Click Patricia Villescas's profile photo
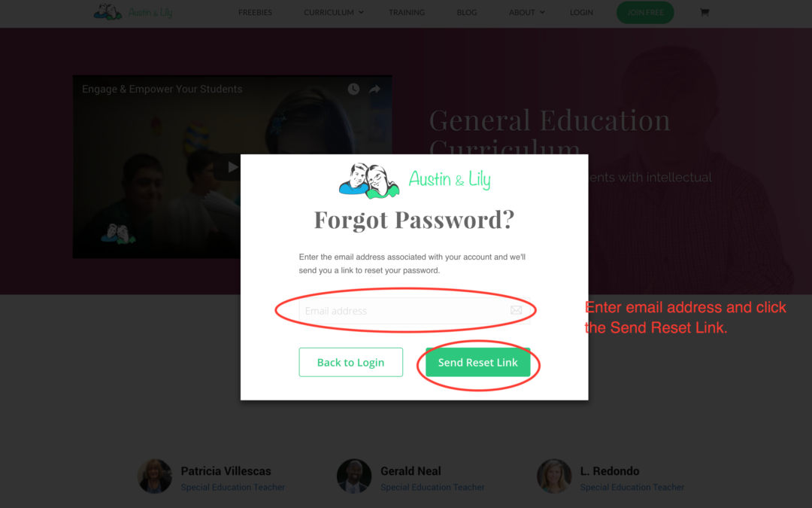812x508 pixels. click(x=155, y=476)
